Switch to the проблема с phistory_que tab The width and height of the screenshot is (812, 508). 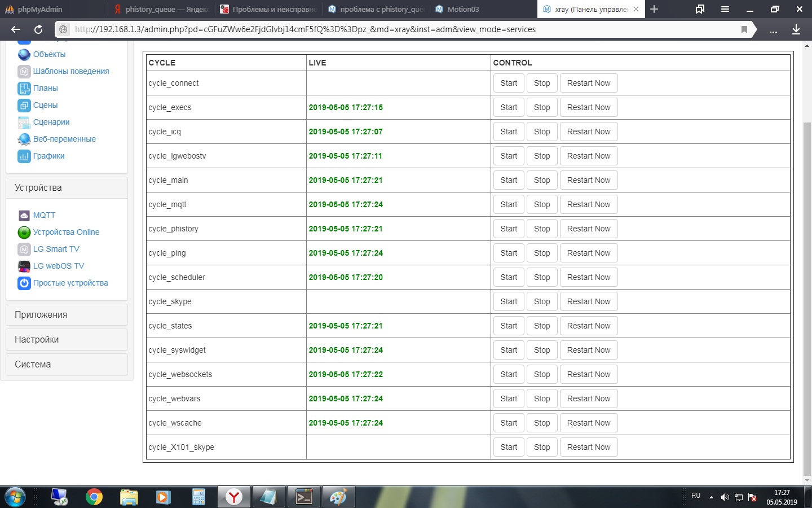(376, 9)
